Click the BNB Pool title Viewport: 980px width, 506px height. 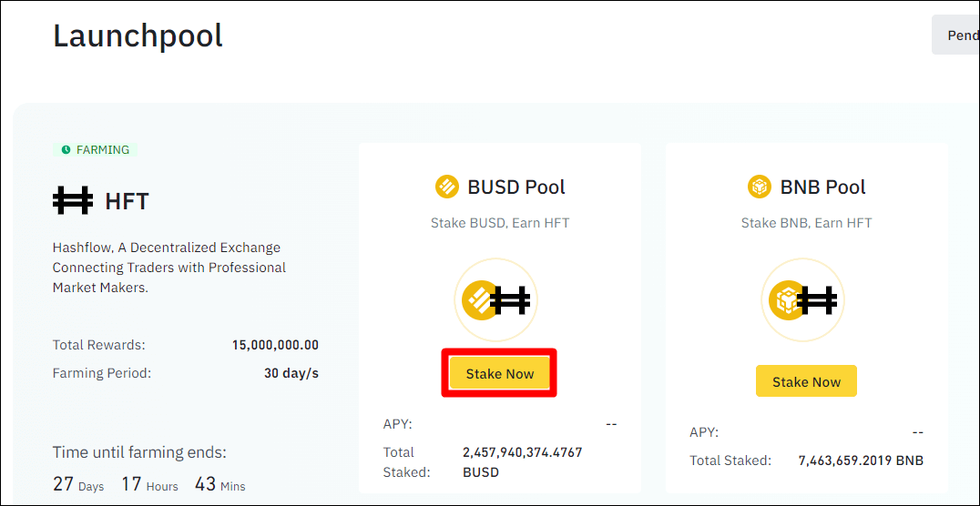(x=823, y=187)
